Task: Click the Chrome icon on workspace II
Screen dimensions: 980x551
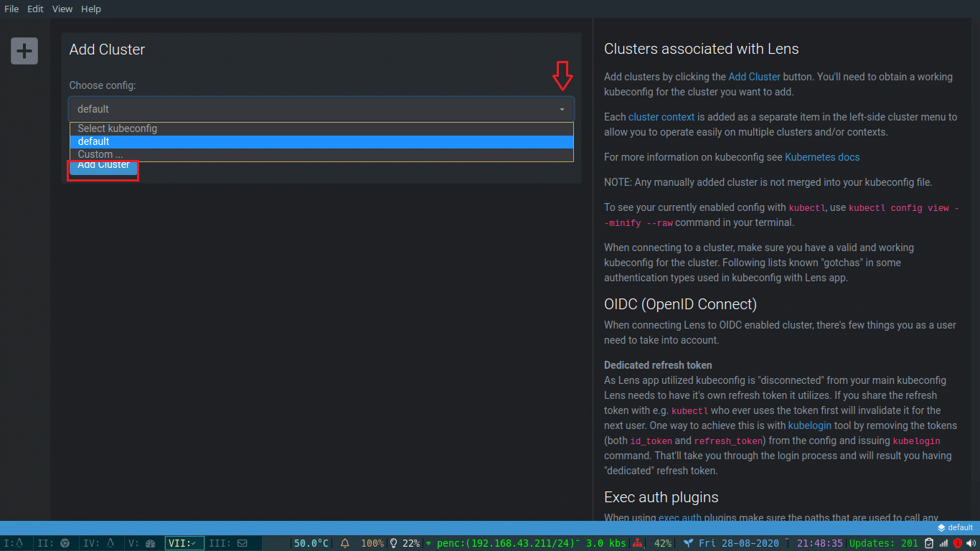Action: pos(64,543)
